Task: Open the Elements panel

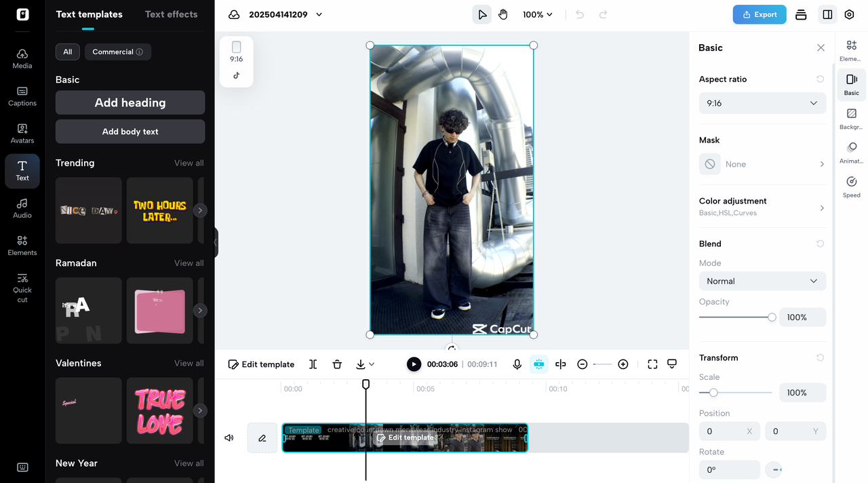Action: point(22,246)
